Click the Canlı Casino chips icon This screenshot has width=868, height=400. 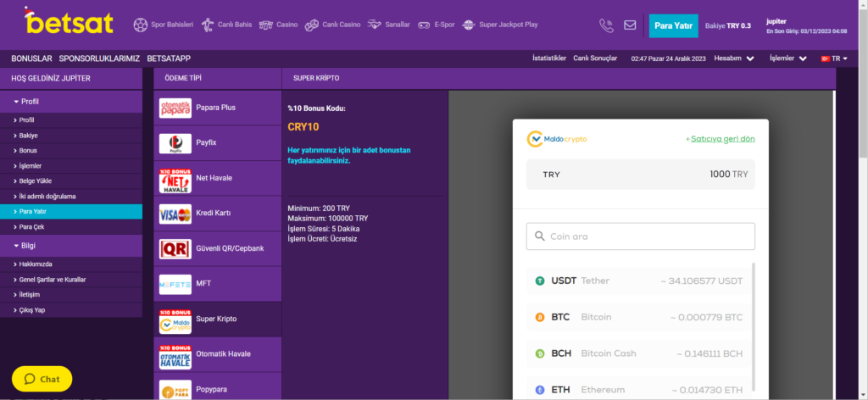click(312, 25)
